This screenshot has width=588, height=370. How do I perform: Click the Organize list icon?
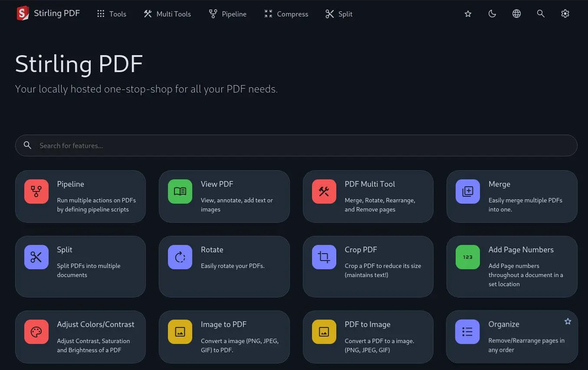pyautogui.click(x=467, y=332)
